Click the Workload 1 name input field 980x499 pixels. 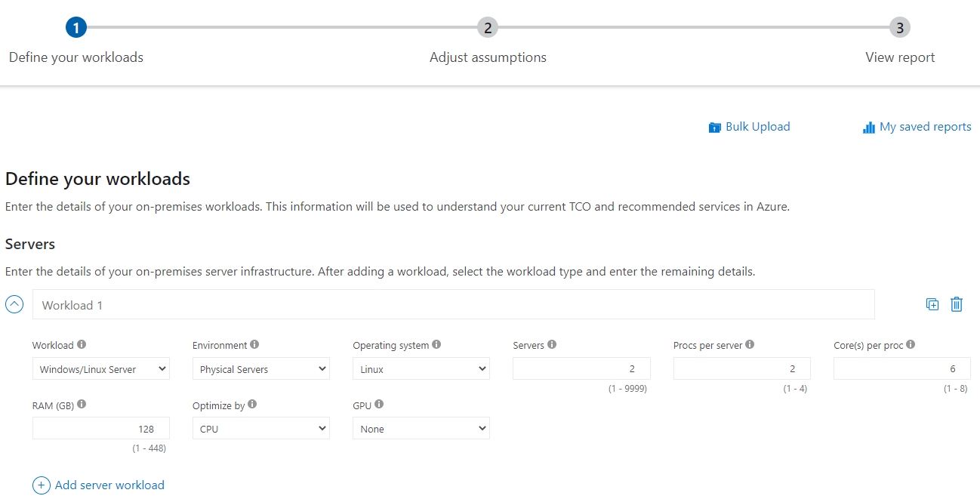(x=453, y=305)
